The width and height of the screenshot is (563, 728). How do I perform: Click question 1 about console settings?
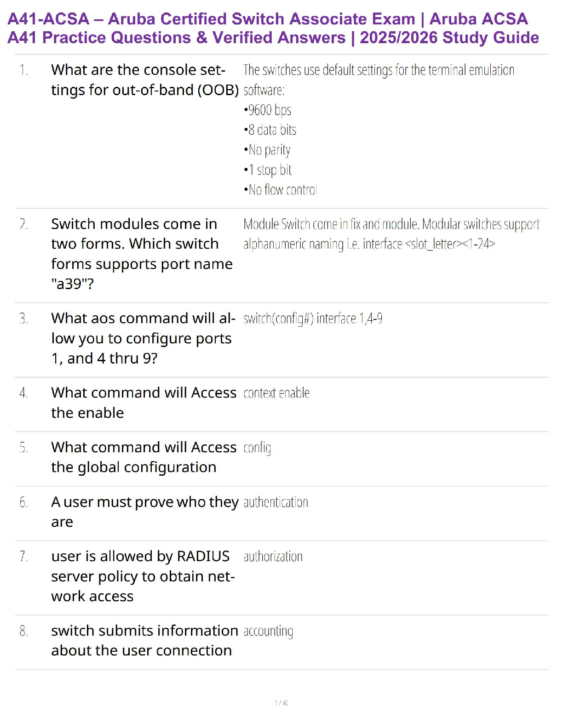144,80
